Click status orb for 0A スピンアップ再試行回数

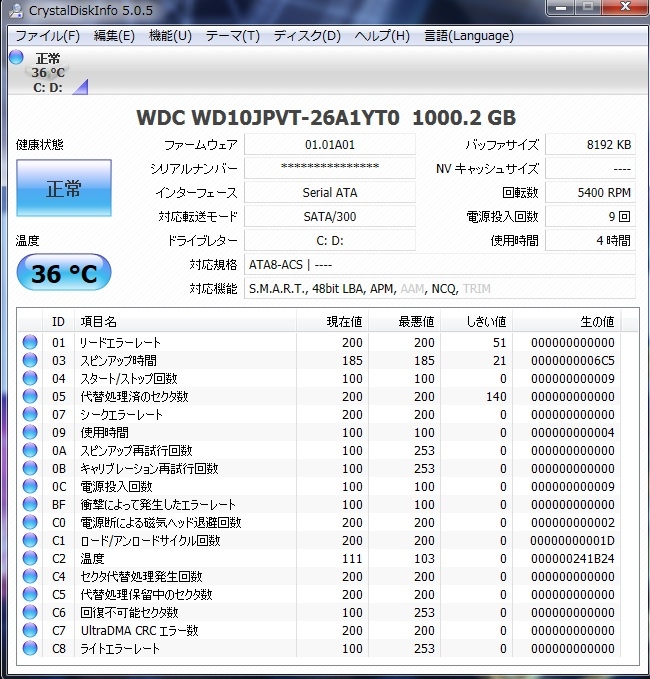(x=30, y=450)
